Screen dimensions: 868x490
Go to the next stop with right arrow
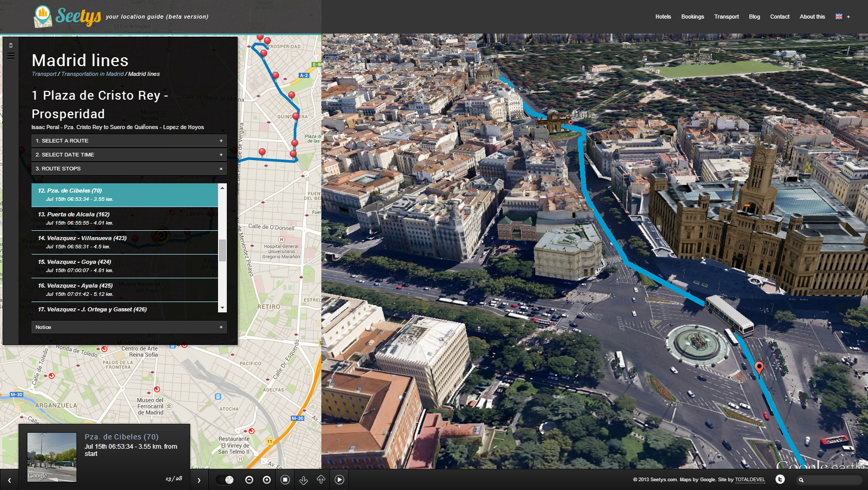point(199,480)
